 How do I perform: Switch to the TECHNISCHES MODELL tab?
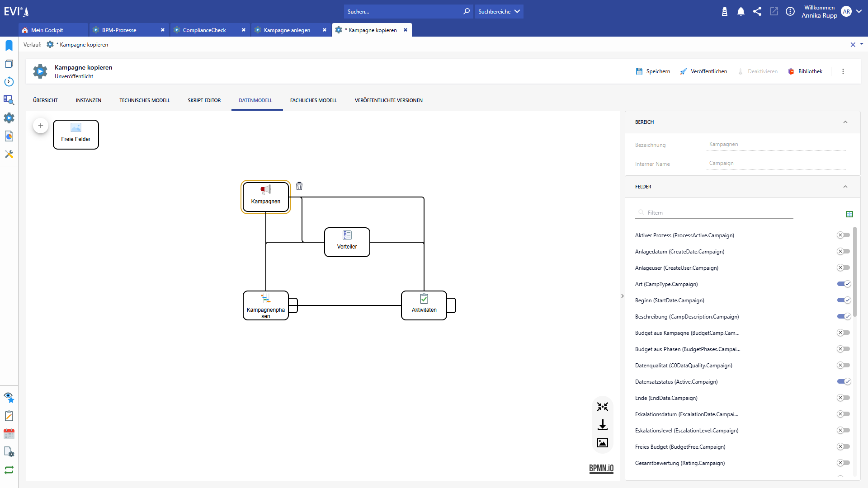[144, 100]
